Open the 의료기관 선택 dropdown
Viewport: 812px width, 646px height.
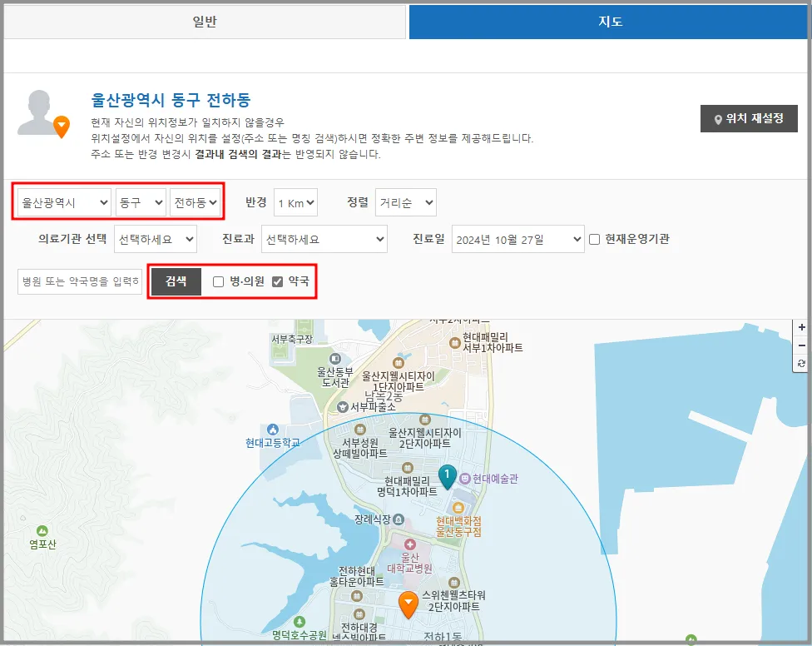click(x=156, y=239)
